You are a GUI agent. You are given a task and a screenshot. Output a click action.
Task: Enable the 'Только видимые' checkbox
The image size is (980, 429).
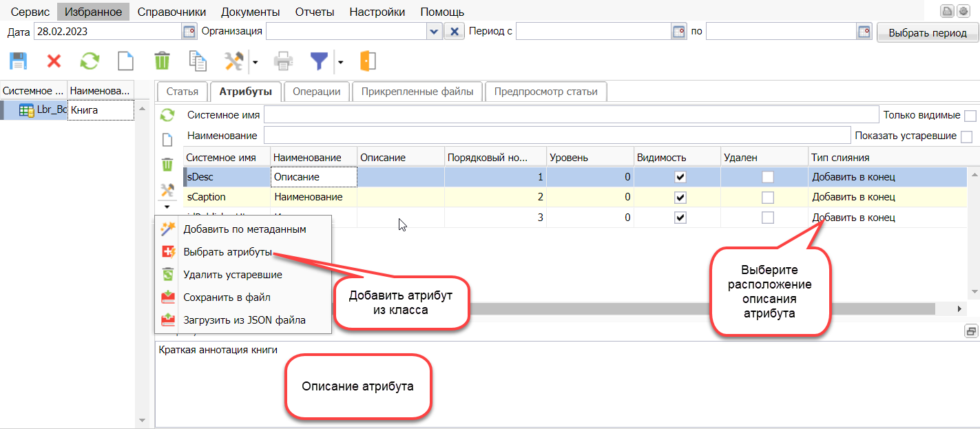coord(970,116)
